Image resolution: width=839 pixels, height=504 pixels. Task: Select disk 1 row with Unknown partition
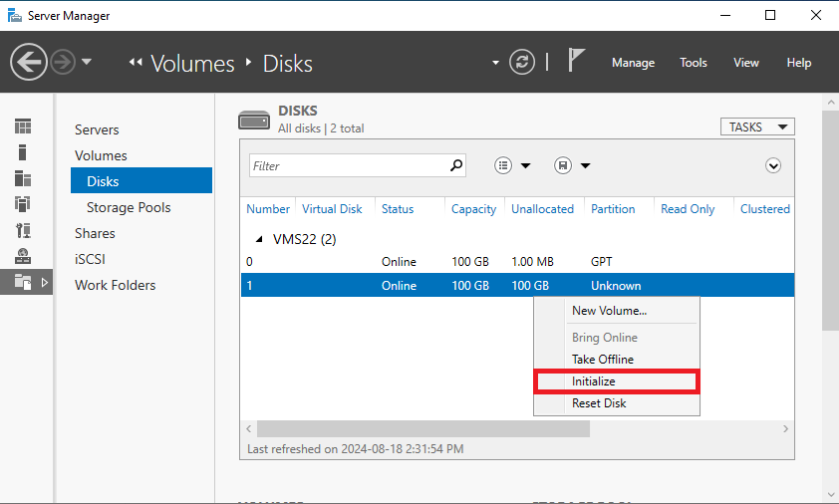point(517,285)
